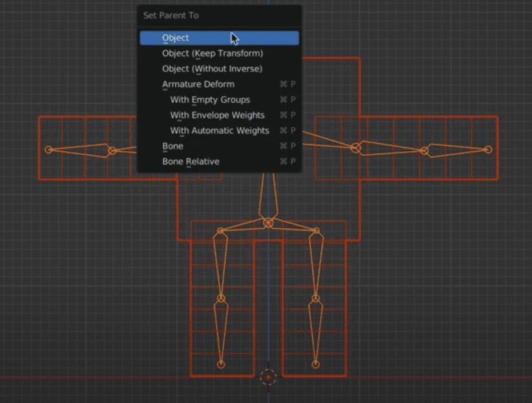Click the hip root joint of armature
This screenshot has height=403, width=532.
click(x=268, y=223)
